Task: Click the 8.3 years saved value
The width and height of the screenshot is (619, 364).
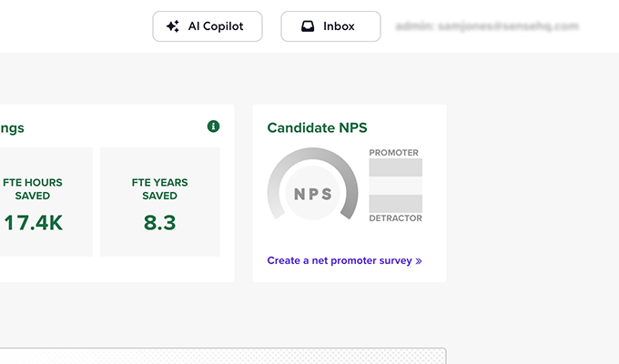Action: point(159,223)
